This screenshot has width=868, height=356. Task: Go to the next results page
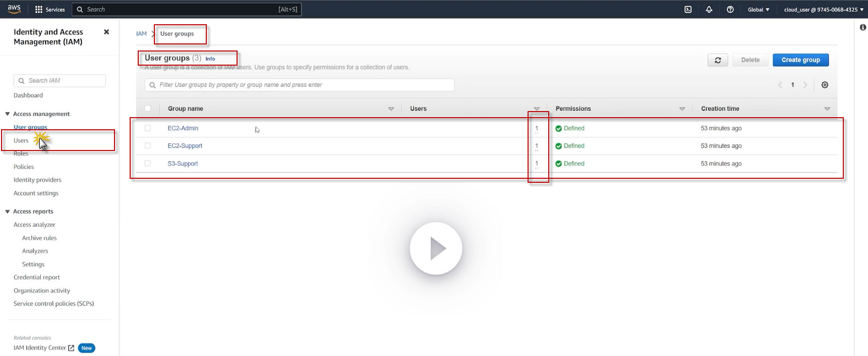(805, 85)
